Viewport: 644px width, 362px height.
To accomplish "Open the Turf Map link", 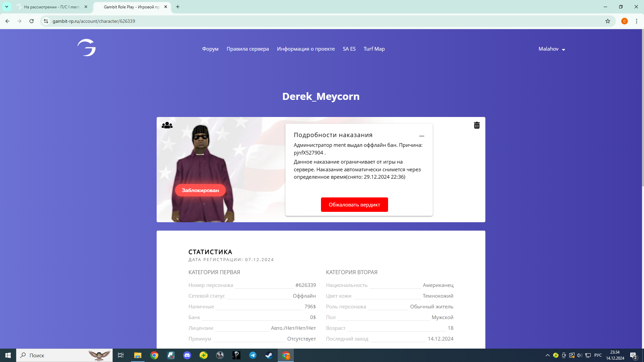I will 374,49.
